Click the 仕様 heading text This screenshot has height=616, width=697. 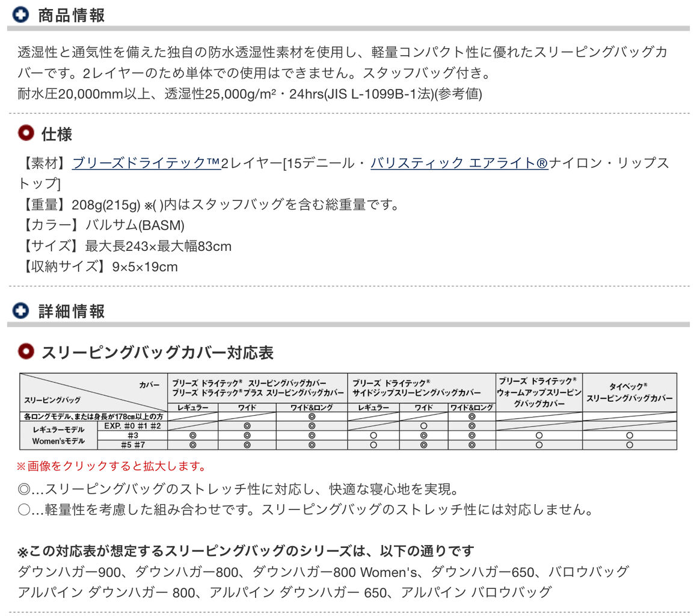[57, 134]
